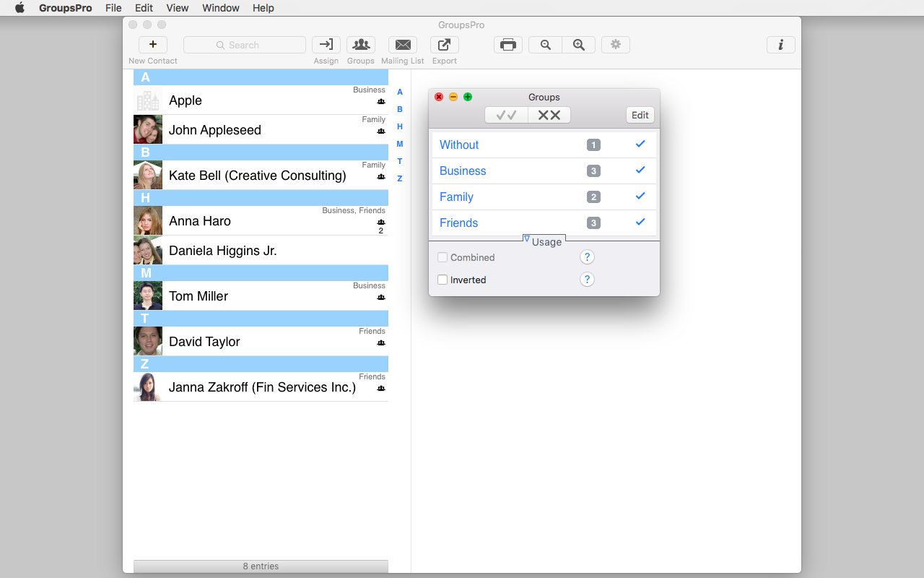The height and width of the screenshot is (578, 924).
Task: Click the zoom out magnifier icon
Action: click(x=546, y=45)
